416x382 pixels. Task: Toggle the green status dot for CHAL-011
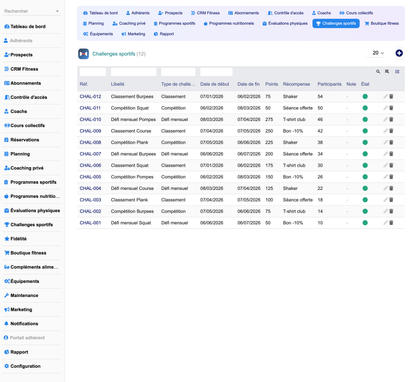click(365, 108)
